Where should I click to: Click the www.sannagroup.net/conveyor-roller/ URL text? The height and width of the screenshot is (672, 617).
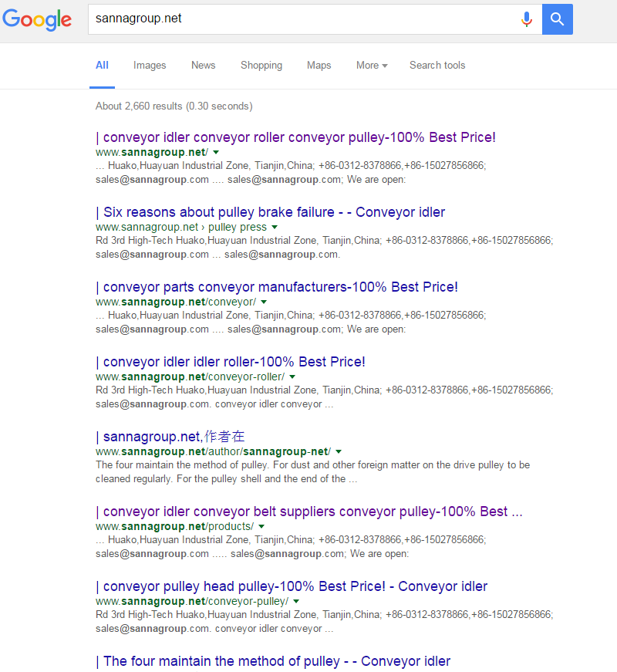(190, 377)
